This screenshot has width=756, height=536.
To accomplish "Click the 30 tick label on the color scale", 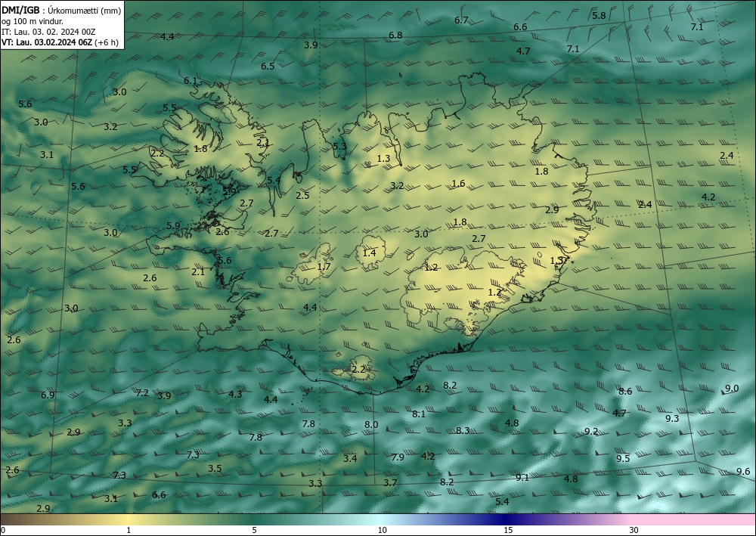I will pyautogui.click(x=634, y=530).
